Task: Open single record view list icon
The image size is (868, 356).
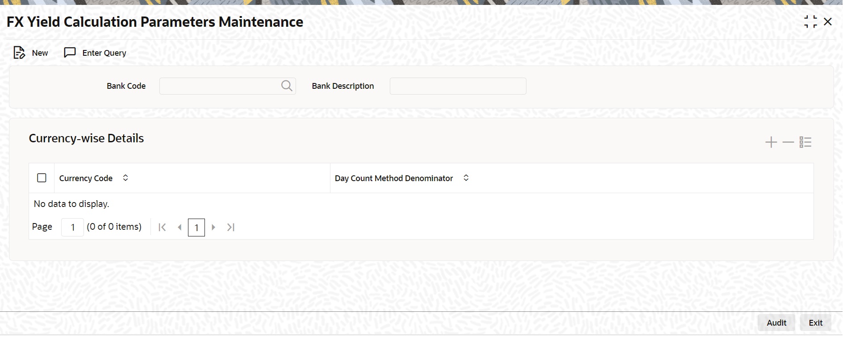Action: [x=805, y=142]
